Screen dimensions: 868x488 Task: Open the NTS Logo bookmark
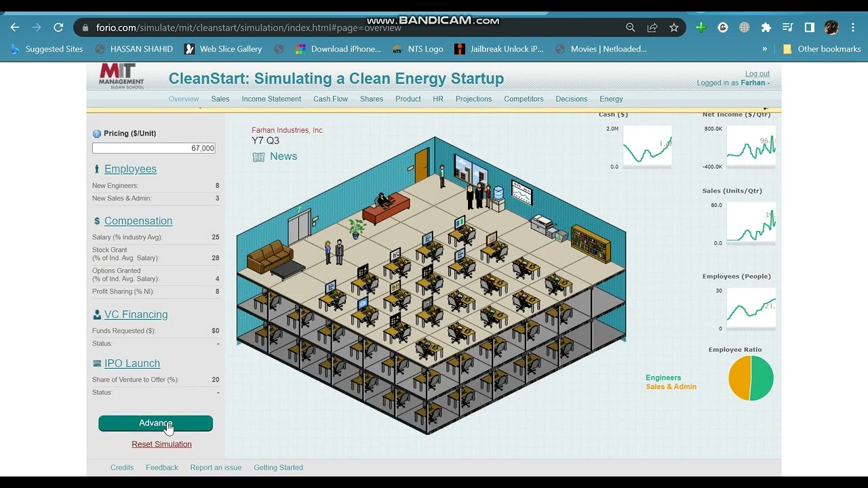point(418,49)
